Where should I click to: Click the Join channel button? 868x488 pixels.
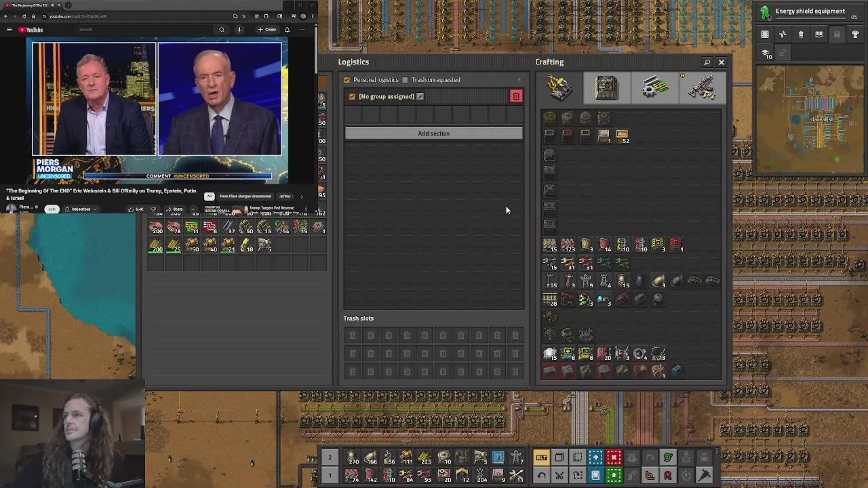pyautogui.click(x=52, y=209)
